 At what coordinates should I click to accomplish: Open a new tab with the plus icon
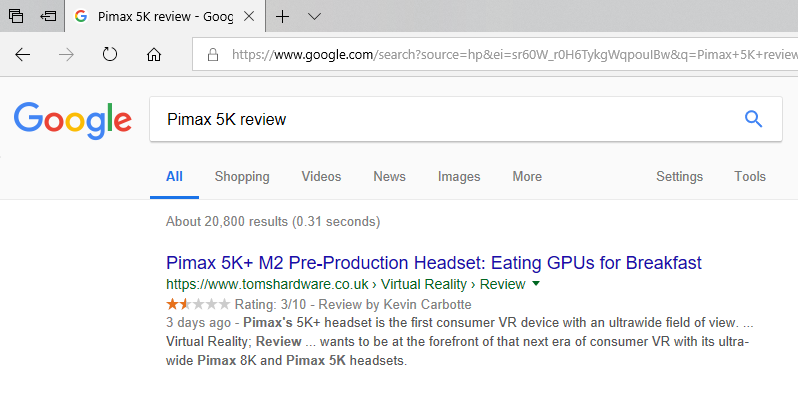pos(282,16)
